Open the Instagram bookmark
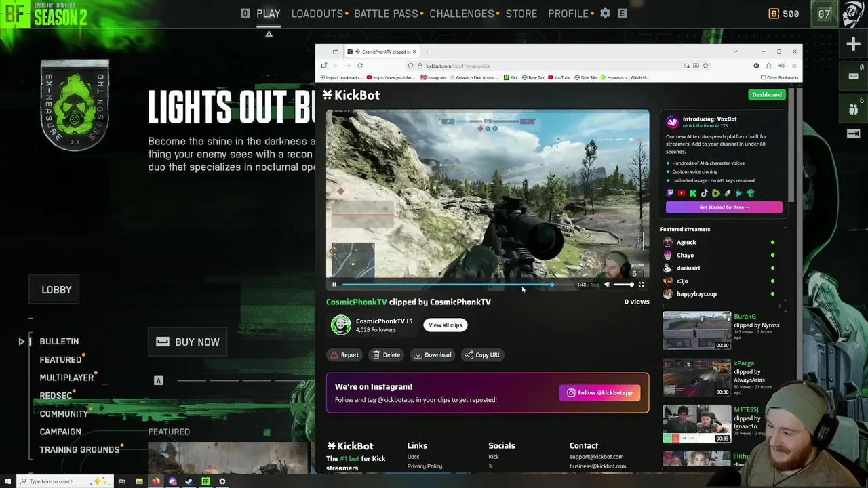868x488 pixels. [433, 77]
